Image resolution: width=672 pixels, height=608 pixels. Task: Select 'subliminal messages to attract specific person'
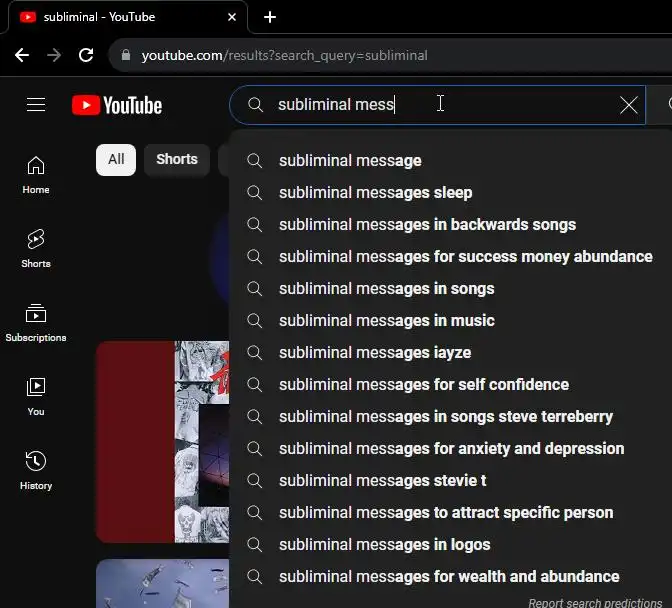[x=450, y=512]
